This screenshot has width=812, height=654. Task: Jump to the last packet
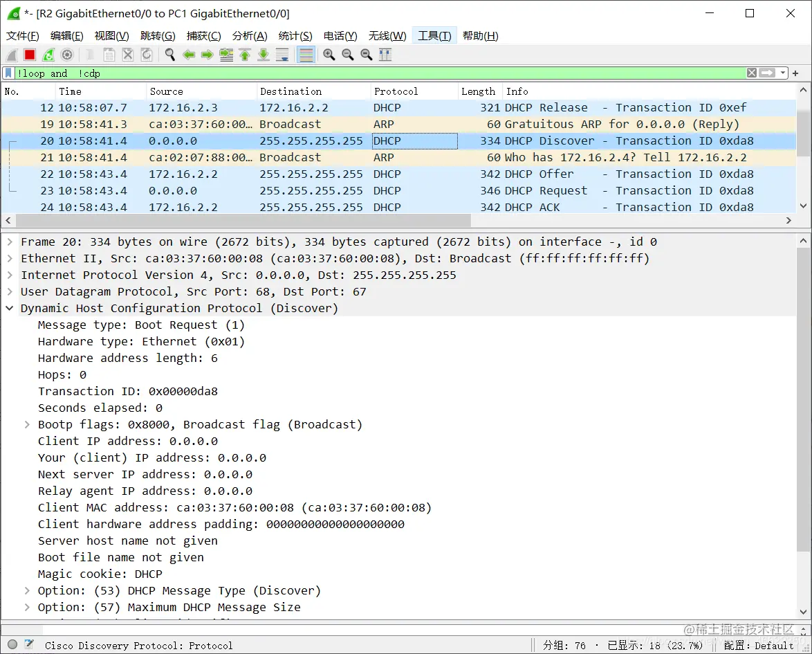(x=264, y=55)
